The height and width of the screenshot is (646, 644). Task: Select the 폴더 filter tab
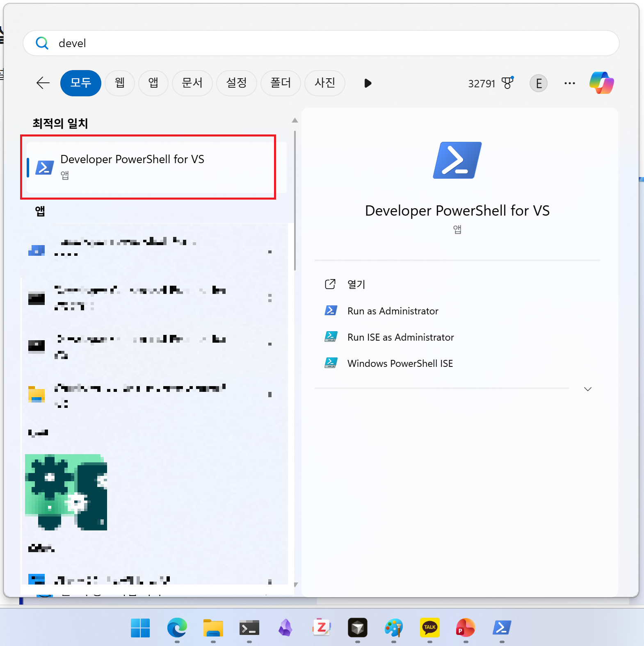click(281, 83)
